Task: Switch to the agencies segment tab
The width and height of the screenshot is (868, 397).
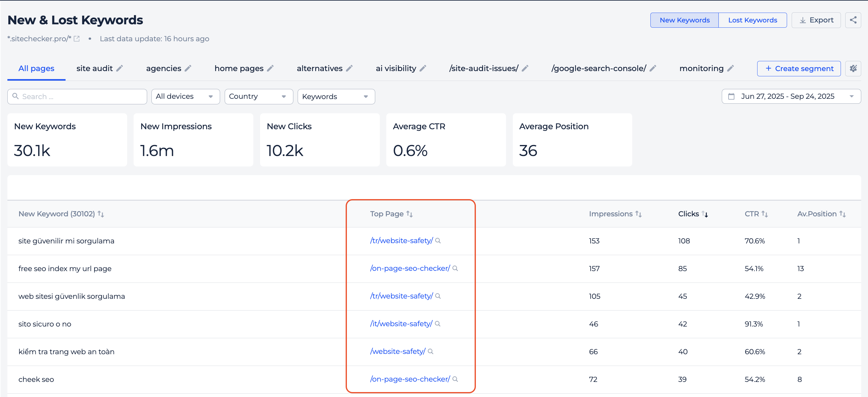Action: [x=163, y=68]
